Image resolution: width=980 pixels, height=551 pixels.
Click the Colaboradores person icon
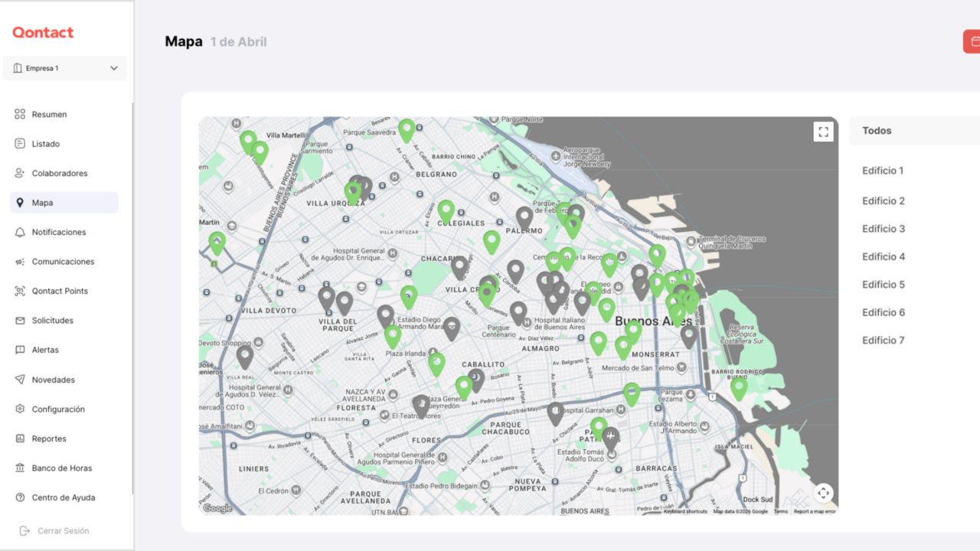point(20,173)
